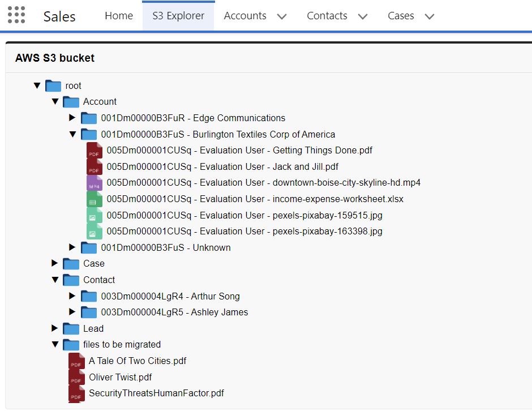532x411 pixels.
Task: Select 003Dm000004LgR5 - Ashley James label
Action: coord(174,312)
